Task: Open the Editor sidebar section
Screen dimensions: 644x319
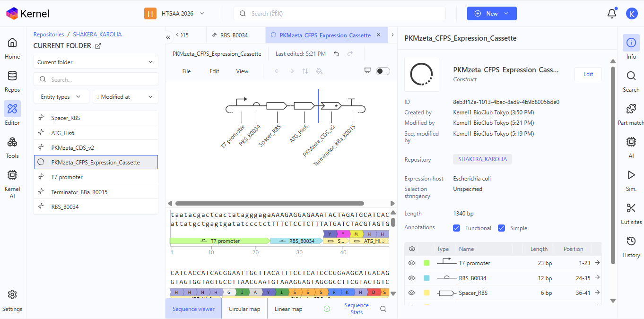Action: 12,114
